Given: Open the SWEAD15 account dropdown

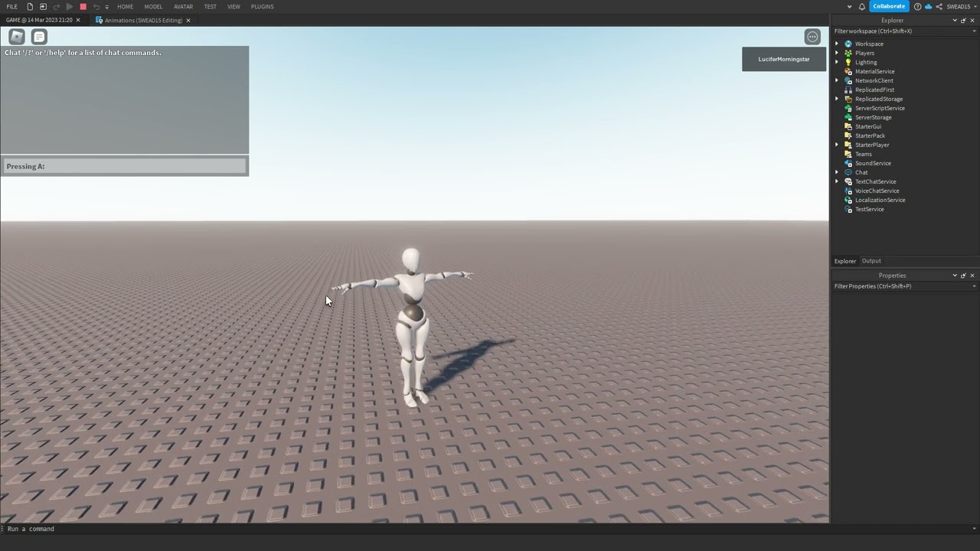Looking at the screenshot, I should coord(962,7).
